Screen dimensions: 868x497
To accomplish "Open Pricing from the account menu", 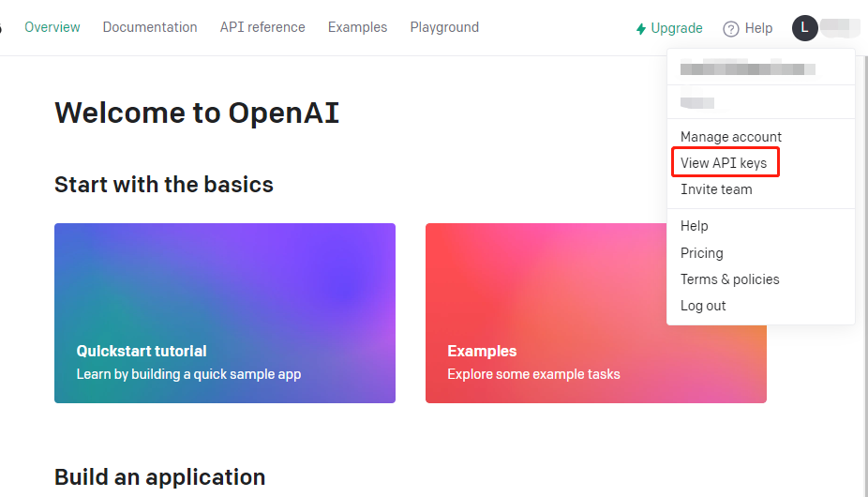I will coord(701,253).
